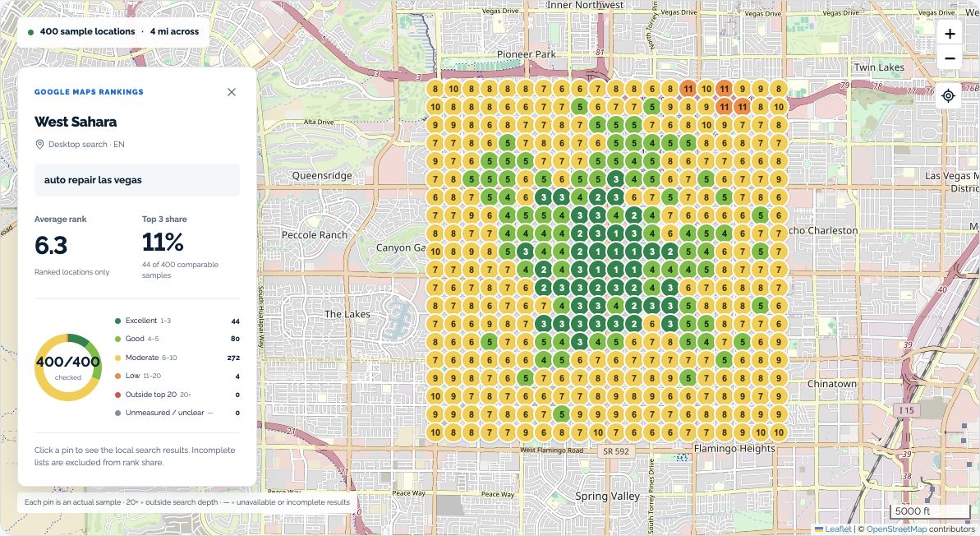The width and height of the screenshot is (980, 536).
Task: Click the Chinatown map label
Action: tap(832, 383)
